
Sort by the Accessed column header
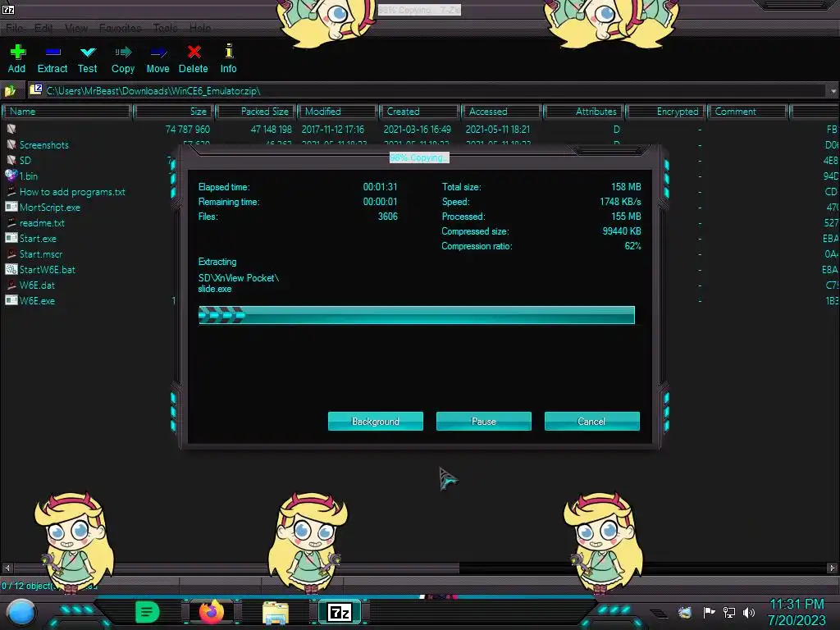(502, 112)
